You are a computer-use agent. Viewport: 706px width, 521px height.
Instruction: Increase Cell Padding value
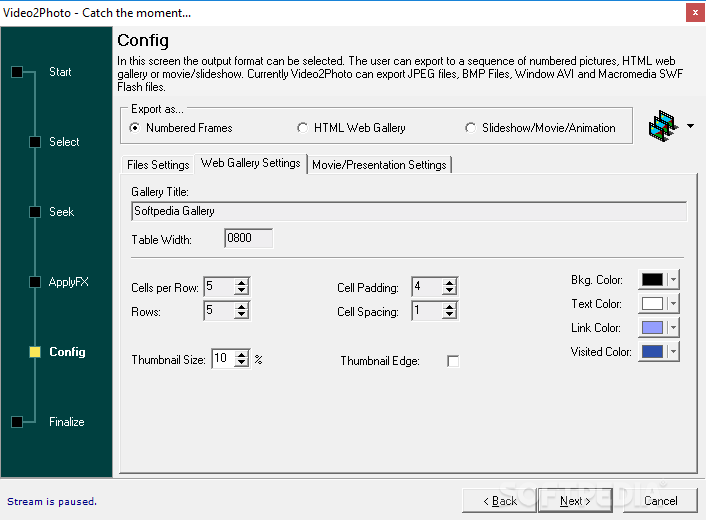pos(449,283)
